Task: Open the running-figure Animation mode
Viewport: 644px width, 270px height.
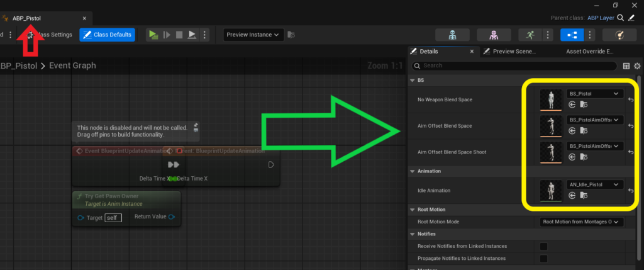Action: (x=530, y=35)
